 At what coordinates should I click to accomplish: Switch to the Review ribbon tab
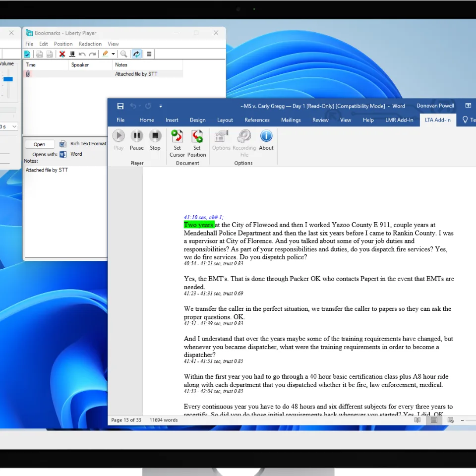pos(321,120)
